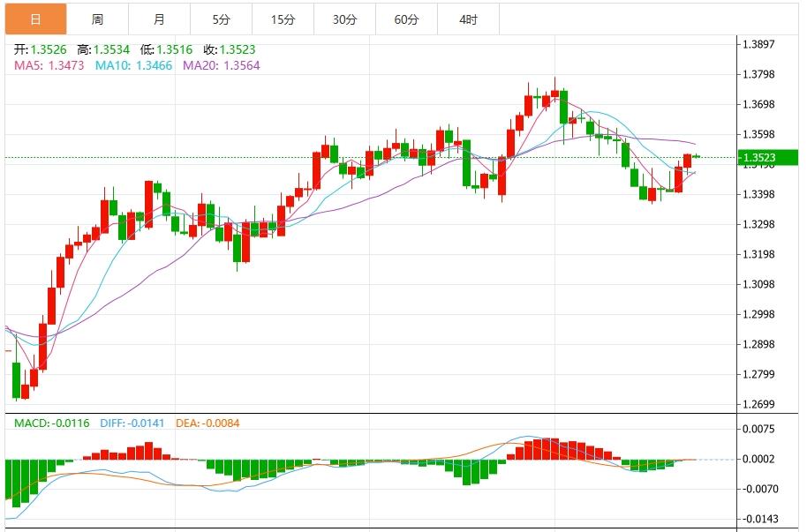The width and height of the screenshot is (807, 532).
Task: Click the 1.3523 current price tag on right axis
Action: pyautogui.click(x=766, y=156)
